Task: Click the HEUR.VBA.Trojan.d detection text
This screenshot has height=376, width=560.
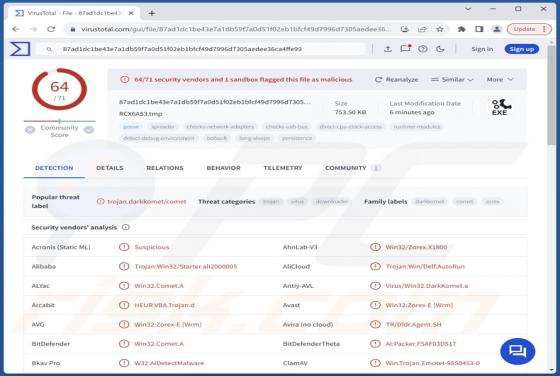Action: [x=164, y=305]
